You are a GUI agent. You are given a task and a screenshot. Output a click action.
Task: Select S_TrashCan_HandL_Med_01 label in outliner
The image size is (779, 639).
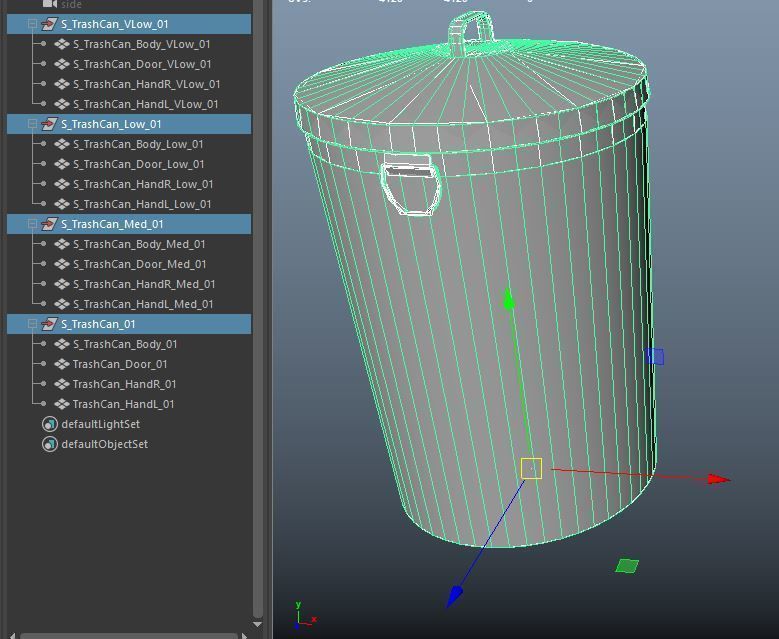click(143, 304)
